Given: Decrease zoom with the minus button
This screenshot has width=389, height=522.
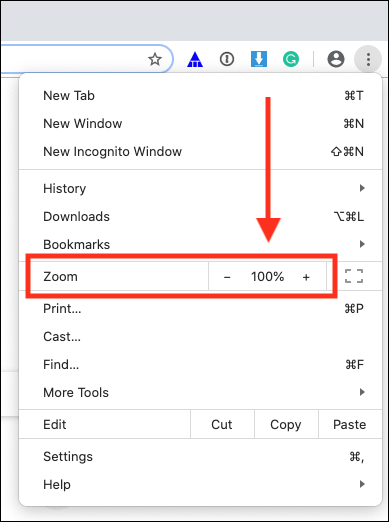Looking at the screenshot, I should click(x=227, y=276).
